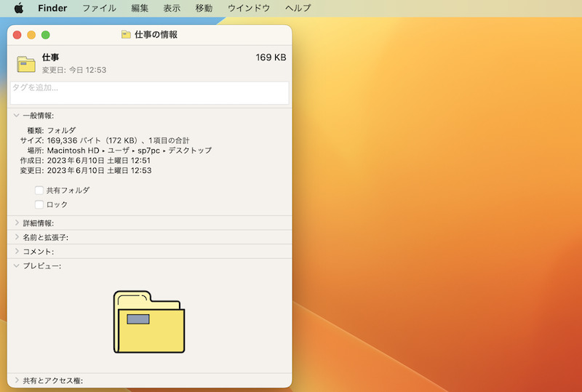Click the Apple logo menu

click(19, 8)
